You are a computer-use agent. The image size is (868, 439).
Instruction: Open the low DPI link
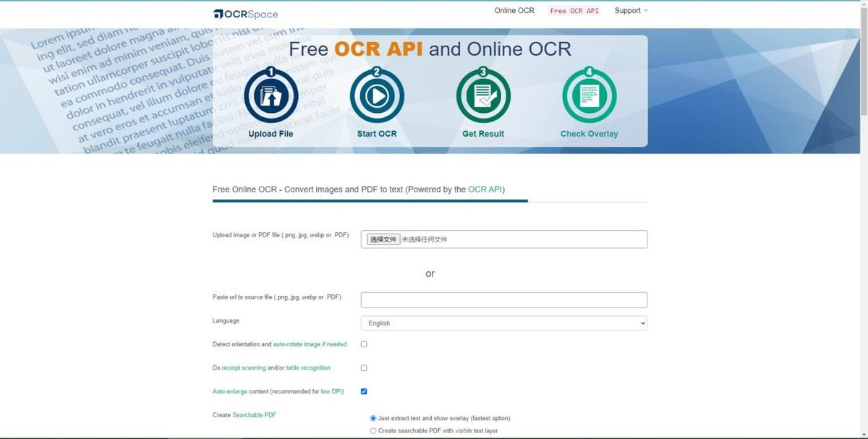pos(331,391)
